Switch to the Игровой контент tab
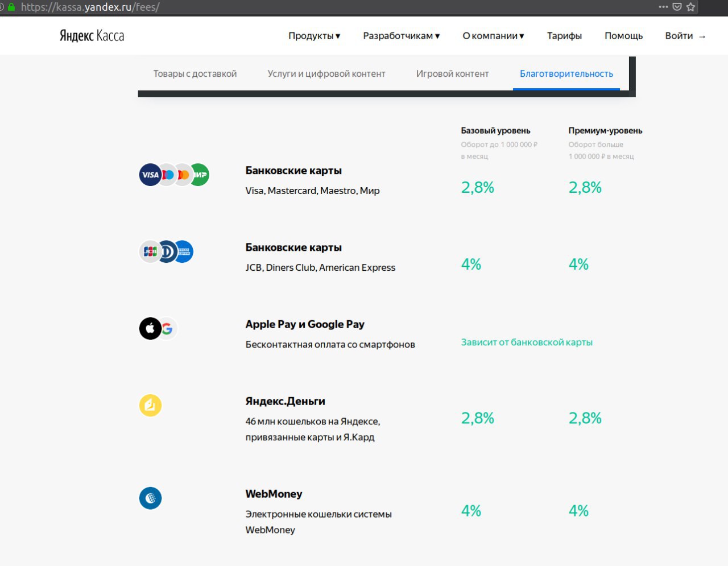Viewport: 728px width, 566px height. click(x=453, y=74)
